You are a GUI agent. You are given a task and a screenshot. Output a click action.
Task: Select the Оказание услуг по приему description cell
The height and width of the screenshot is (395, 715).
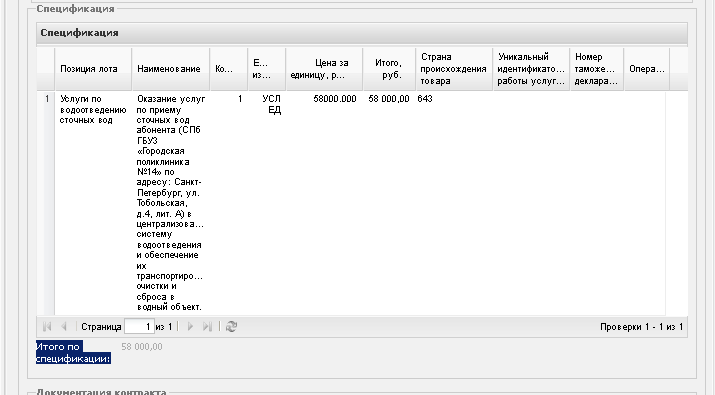click(171, 203)
